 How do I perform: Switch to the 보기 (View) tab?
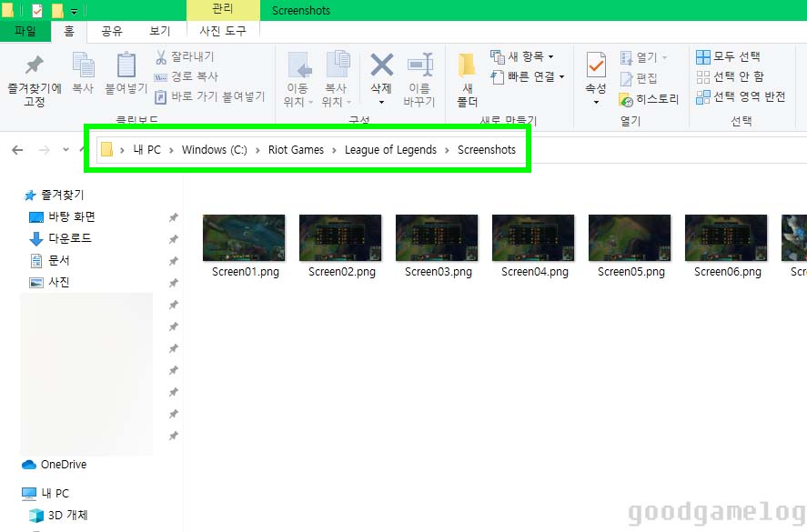pyautogui.click(x=159, y=32)
